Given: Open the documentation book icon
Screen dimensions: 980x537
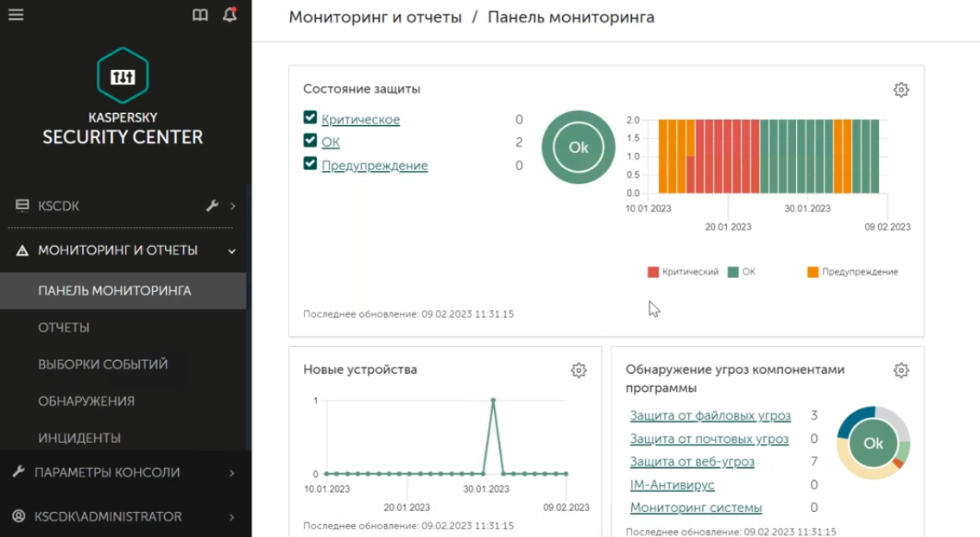Looking at the screenshot, I should [200, 15].
